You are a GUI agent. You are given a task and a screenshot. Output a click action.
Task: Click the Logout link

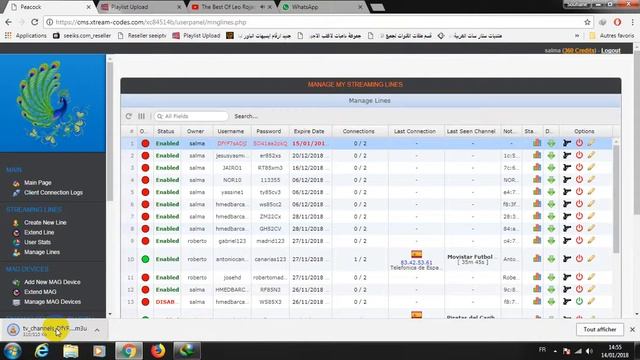(x=611, y=50)
